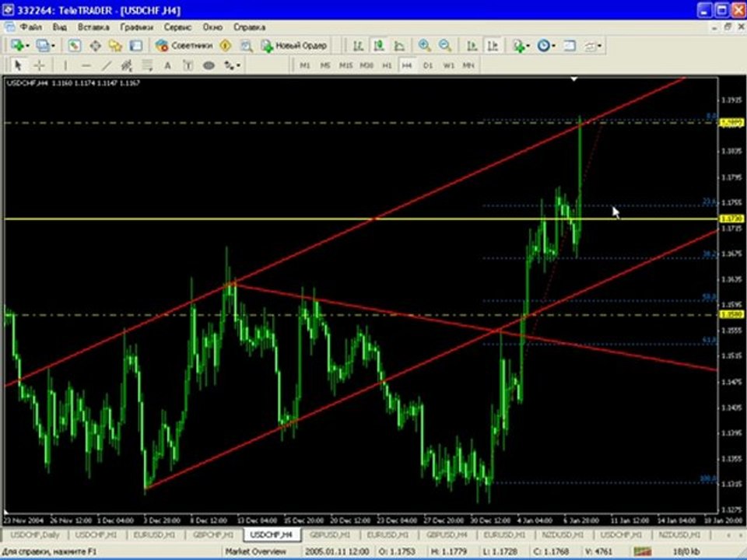Open the Navigator star-folder icon
Image resolution: width=747 pixels, height=560 pixels.
[116, 46]
